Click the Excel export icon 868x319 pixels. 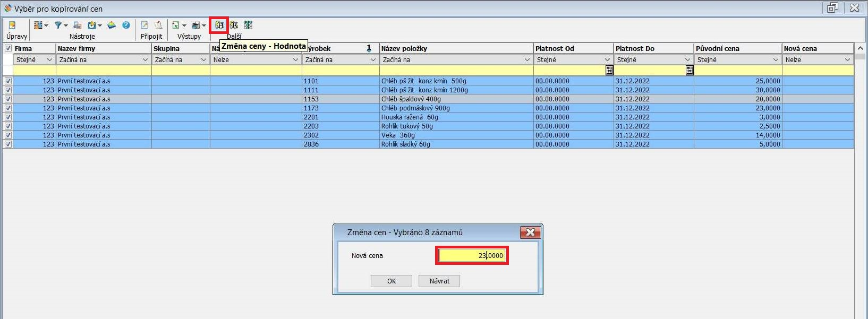[175, 25]
